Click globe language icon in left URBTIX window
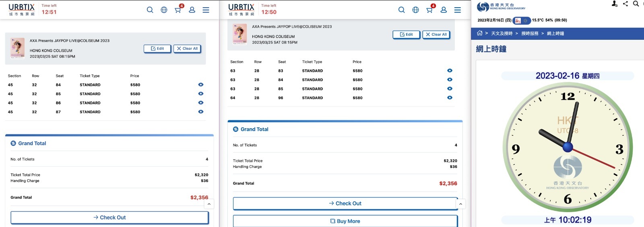The width and height of the screenshot is (644, 227). 164,10
